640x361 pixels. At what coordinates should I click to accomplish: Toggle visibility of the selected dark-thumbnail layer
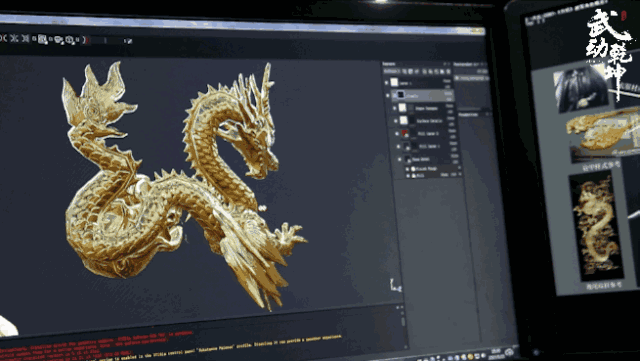[388, 96]
